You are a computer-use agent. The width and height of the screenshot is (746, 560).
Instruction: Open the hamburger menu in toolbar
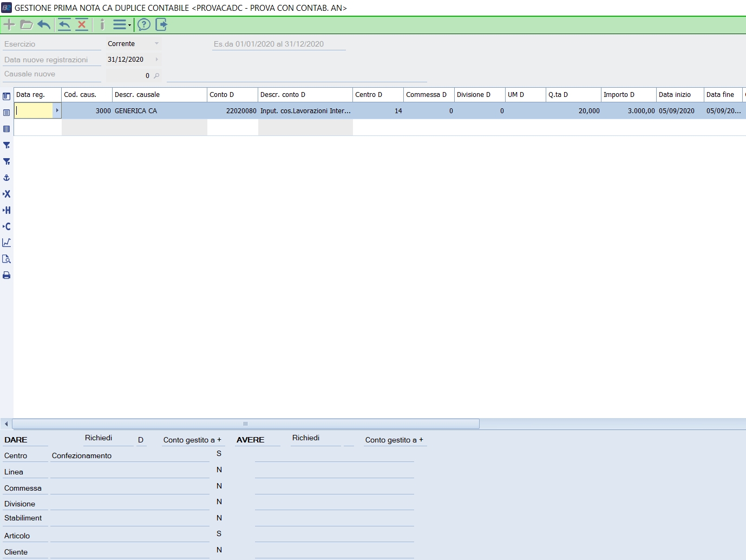(x=121, y=24)
